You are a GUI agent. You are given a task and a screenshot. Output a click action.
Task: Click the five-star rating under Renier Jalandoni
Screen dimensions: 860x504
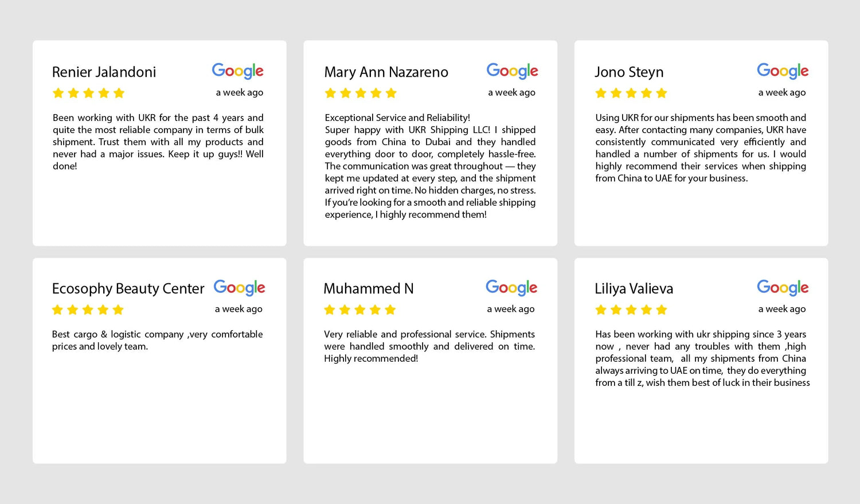(x=88, y=93)
